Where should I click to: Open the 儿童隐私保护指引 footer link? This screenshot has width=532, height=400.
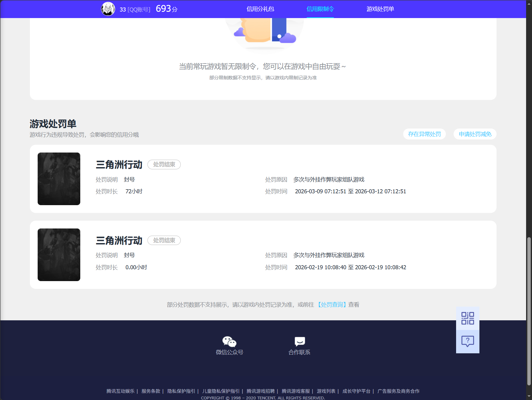(x=221, y=391)
